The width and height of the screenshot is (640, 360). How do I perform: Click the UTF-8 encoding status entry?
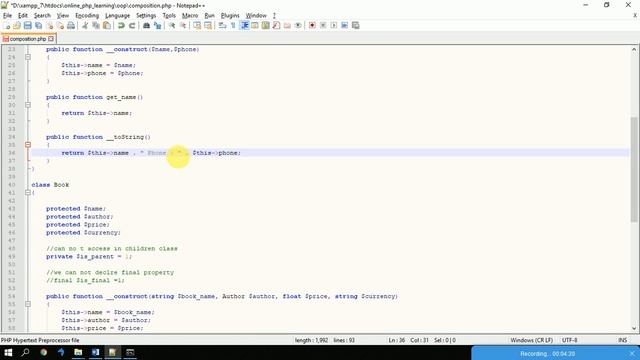pyautogui.click(x=569, y=340)
